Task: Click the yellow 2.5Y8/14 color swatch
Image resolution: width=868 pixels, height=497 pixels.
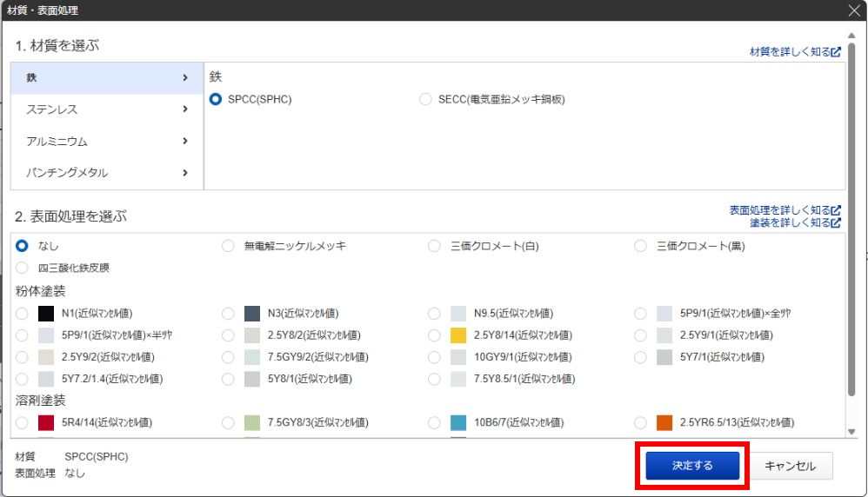Action: 458,335
